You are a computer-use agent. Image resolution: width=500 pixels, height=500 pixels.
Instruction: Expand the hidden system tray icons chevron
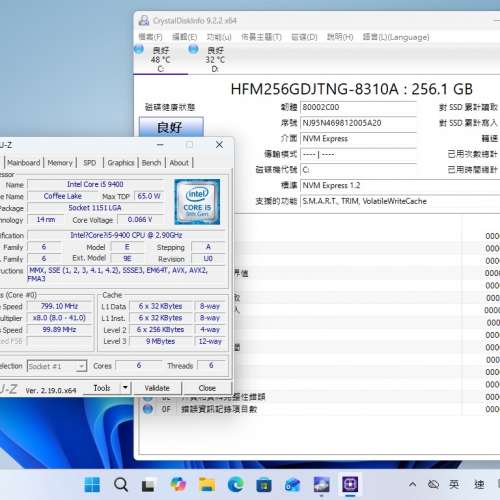[412, 484]
